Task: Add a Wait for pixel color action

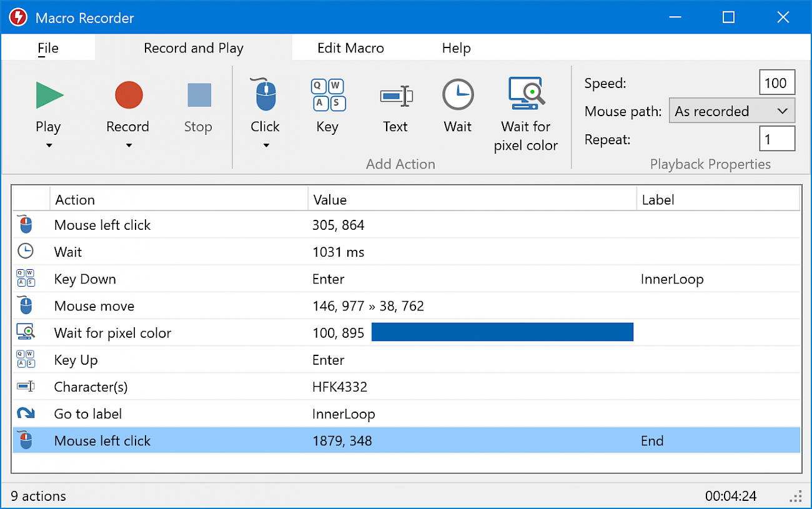Action: coord(526,94)
